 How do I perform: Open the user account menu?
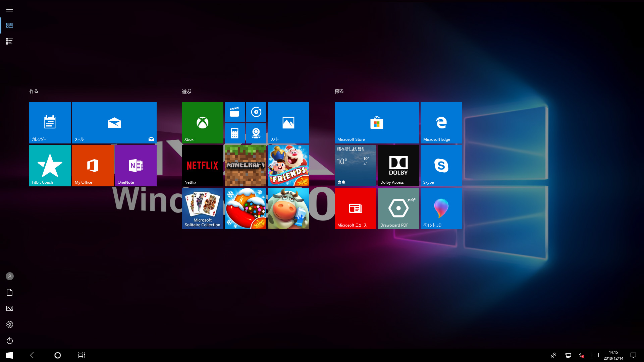(9, 276)
